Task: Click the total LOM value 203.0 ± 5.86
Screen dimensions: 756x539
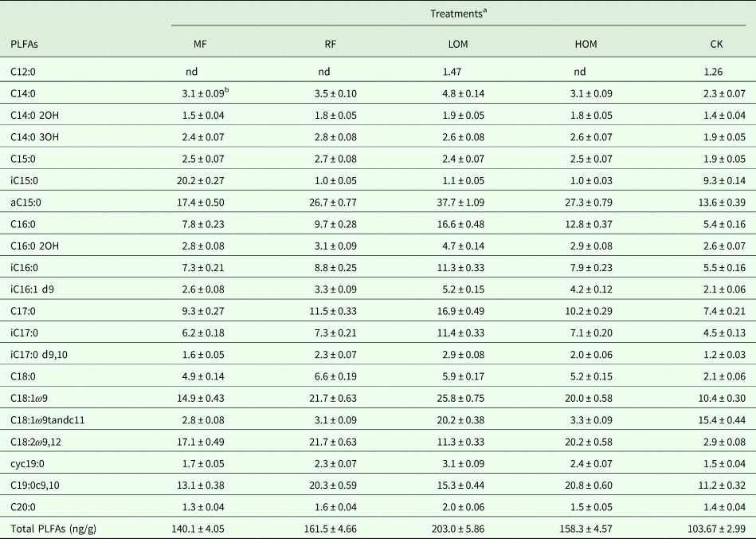Action: pyautogui.click(x=453, y=526)
